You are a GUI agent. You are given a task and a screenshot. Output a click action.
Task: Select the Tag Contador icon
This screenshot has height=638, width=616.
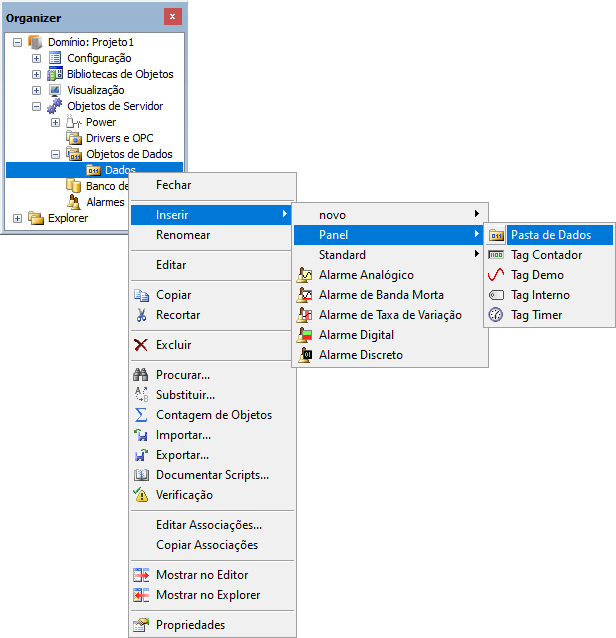click(496, 255)
